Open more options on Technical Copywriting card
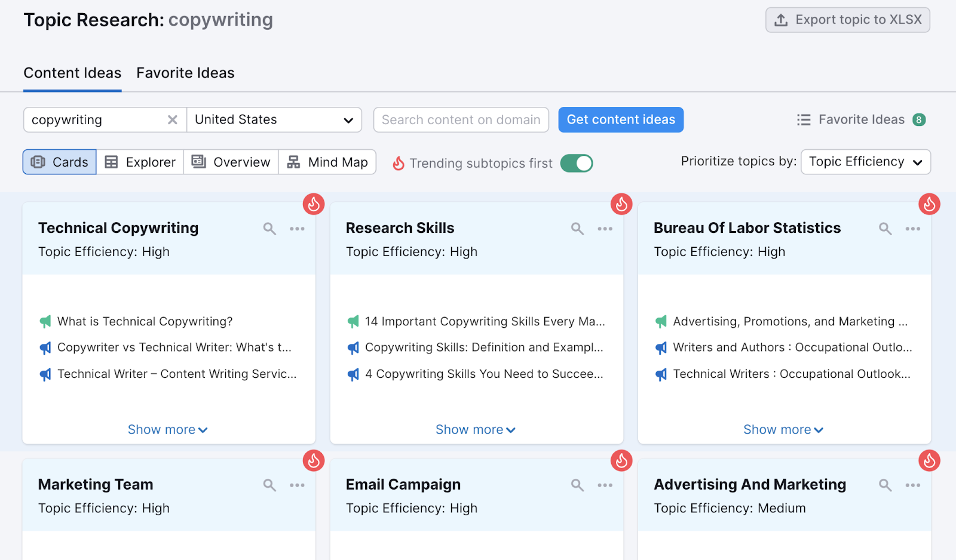 click(298, 229)
